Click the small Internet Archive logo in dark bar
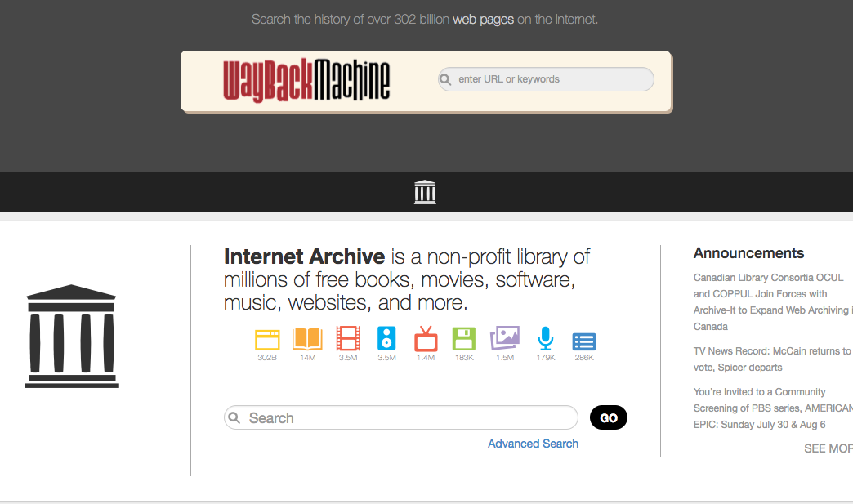The width and height of the screenshot is (853, 504). coord(425,192)
